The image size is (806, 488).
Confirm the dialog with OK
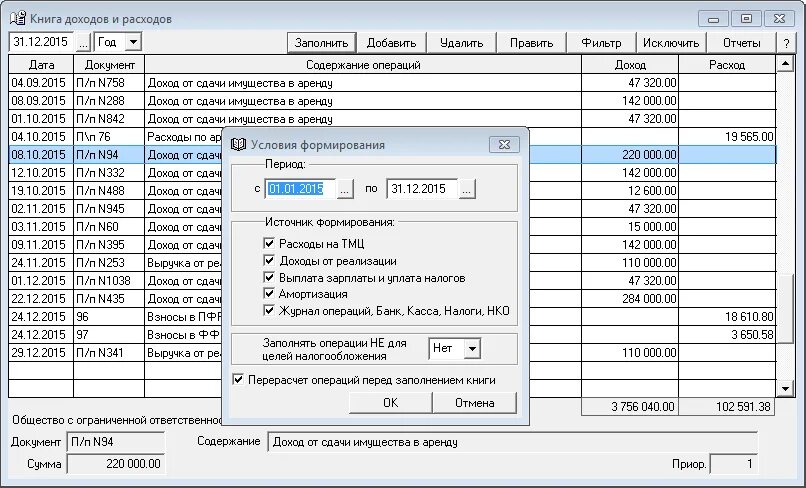click(x=391, y=403)
